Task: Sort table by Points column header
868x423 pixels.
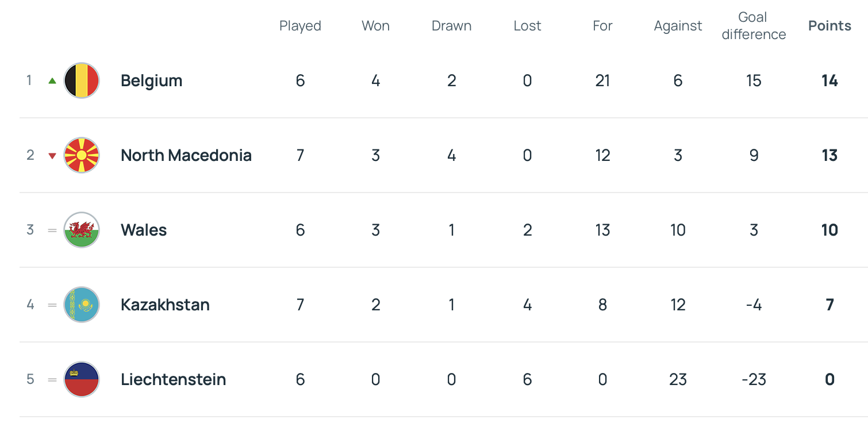Action: pos(829,26)
